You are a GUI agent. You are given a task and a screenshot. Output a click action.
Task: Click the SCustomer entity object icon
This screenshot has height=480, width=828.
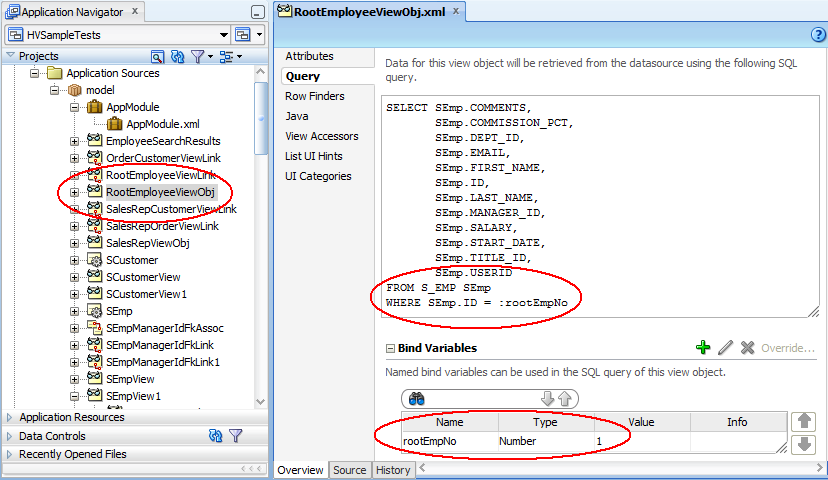click(x=95, y=260)
